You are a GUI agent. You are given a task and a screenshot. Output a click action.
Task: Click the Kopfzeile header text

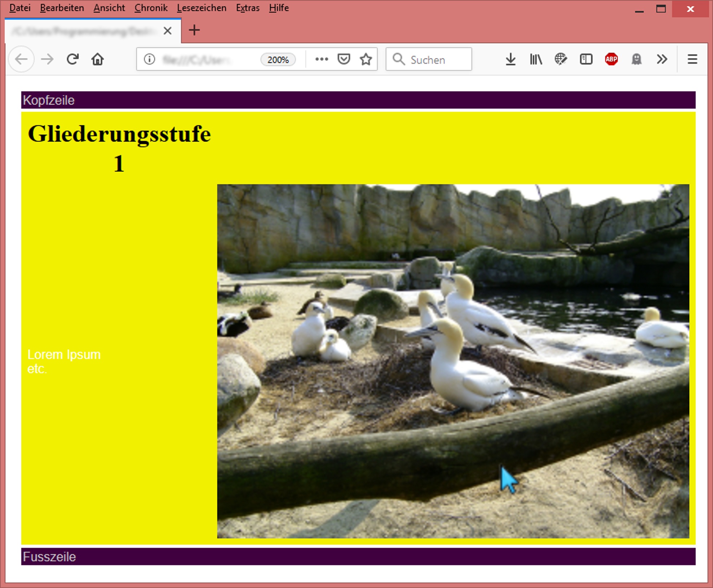click(x=49, y=100)
